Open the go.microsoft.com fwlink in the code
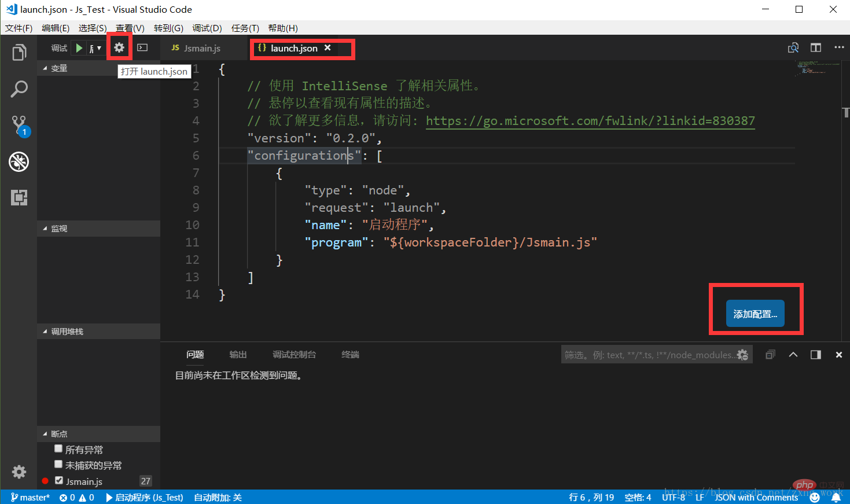 pos(590,120)
